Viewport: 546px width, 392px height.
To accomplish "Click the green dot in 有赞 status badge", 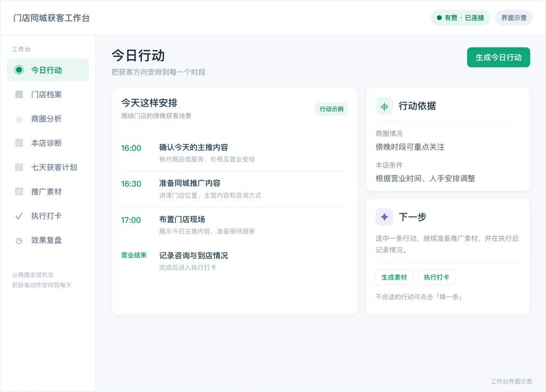I will [439, 18].
